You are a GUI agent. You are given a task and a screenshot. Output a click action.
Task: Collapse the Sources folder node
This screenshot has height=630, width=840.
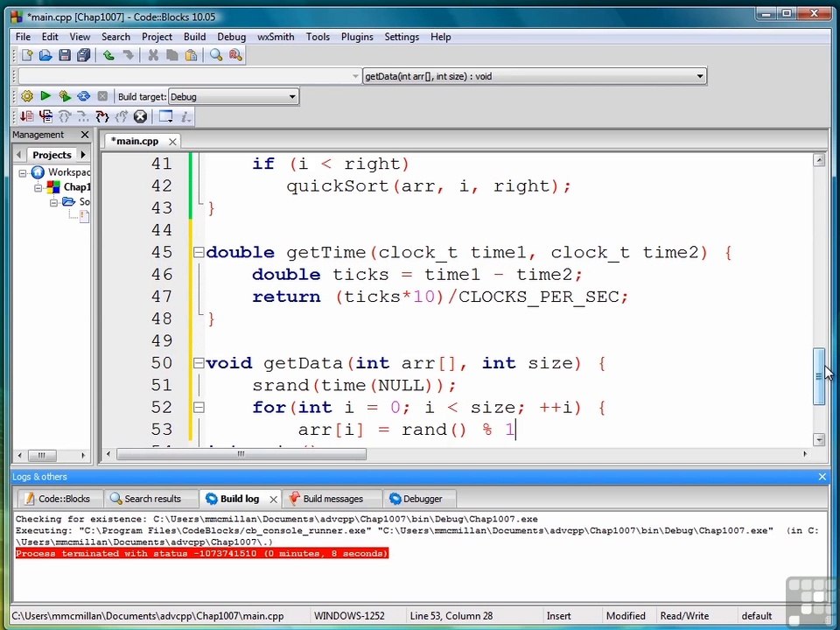tap(53, 202)
